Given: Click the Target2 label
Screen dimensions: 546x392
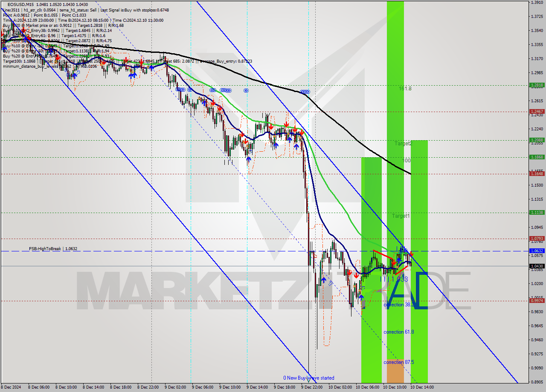Looking at the screenshot, I should click(x=403, y=144).
